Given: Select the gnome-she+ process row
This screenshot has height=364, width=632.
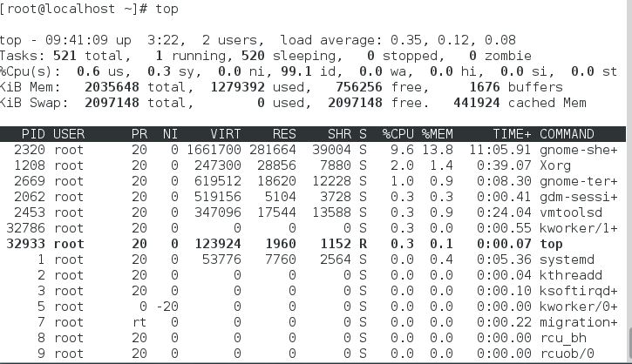Looking at the screenshot, I should [x=313, y=150].
